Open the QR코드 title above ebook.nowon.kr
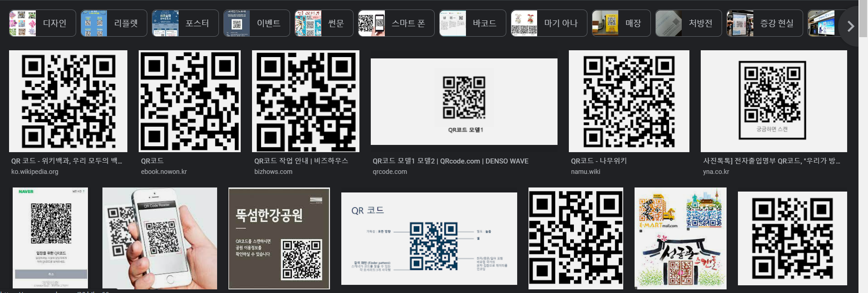 tap(152, 161)
